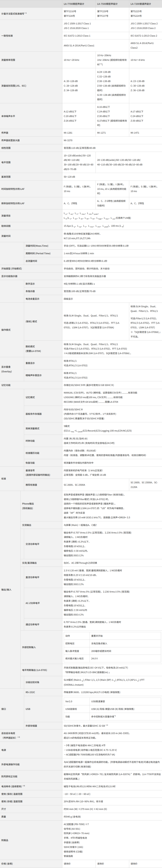Click the 约540 g (含电池) mass value

coord(72,817)
